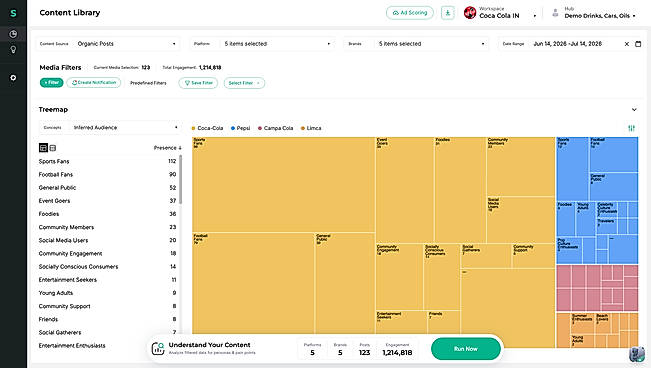Select the Event Goers list row
Screen dimensions: 651x368
[x=107, y=201]
